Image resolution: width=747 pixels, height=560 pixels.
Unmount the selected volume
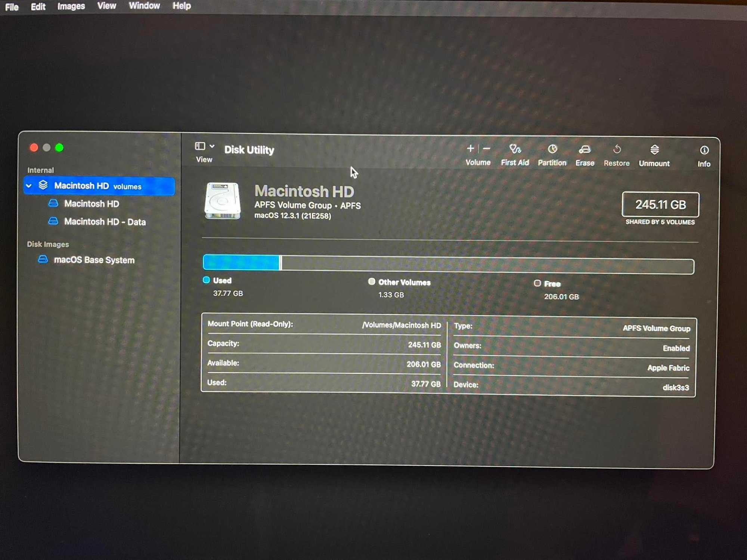pyautogui.click(x=654, y=150)
